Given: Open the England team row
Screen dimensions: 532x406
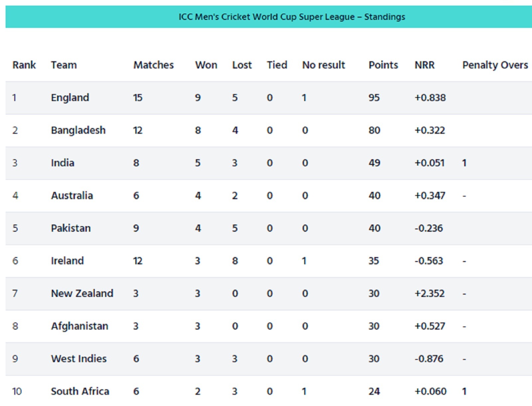Looking at the screenshot, I should click(269, 98).
